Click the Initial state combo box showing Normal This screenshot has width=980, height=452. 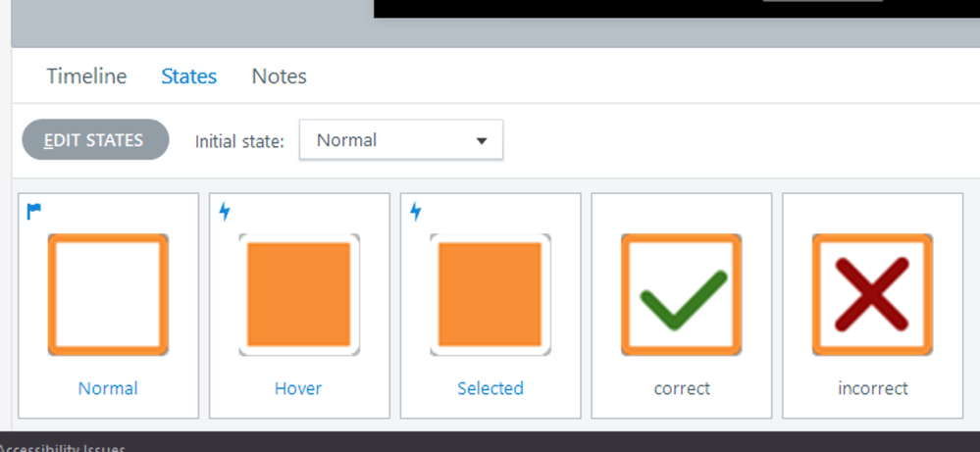[387, 140]
